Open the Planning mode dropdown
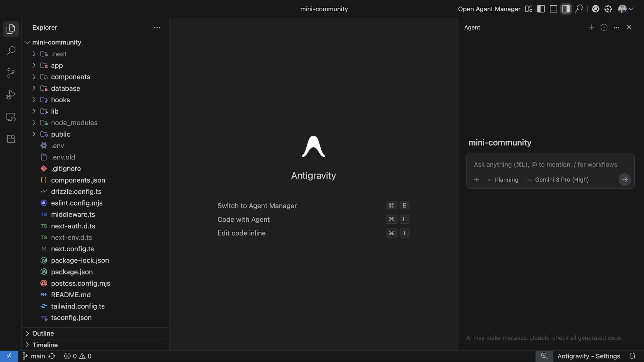 [503, 180]
